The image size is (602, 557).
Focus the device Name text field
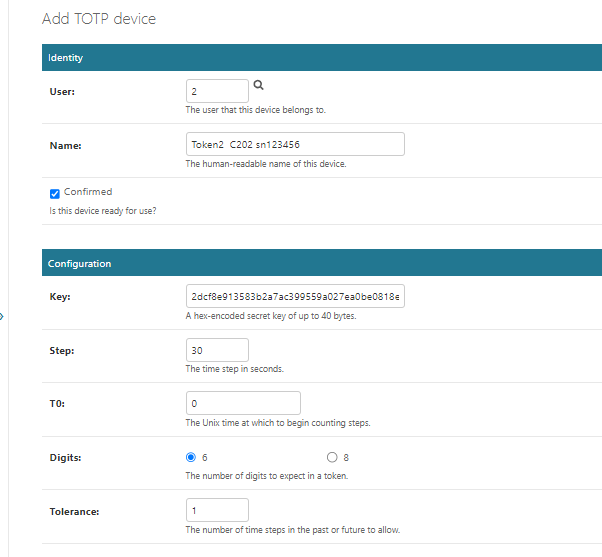click(x=295, y=144)
